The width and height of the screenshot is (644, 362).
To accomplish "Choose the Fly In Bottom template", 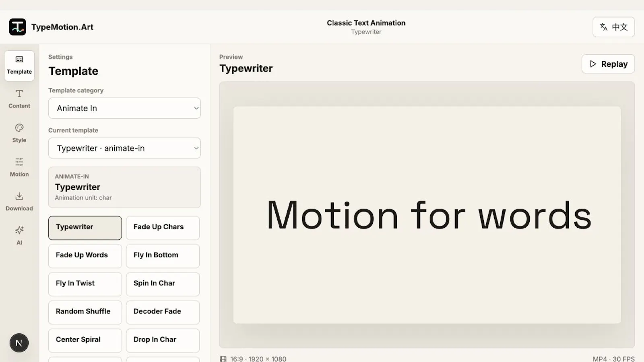I will (x=163, y=256).
